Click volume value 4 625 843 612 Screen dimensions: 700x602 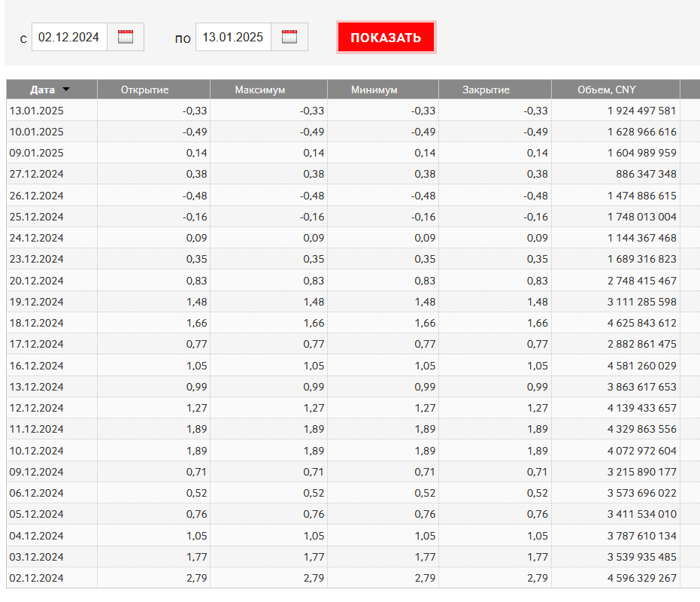coord(641,323)
